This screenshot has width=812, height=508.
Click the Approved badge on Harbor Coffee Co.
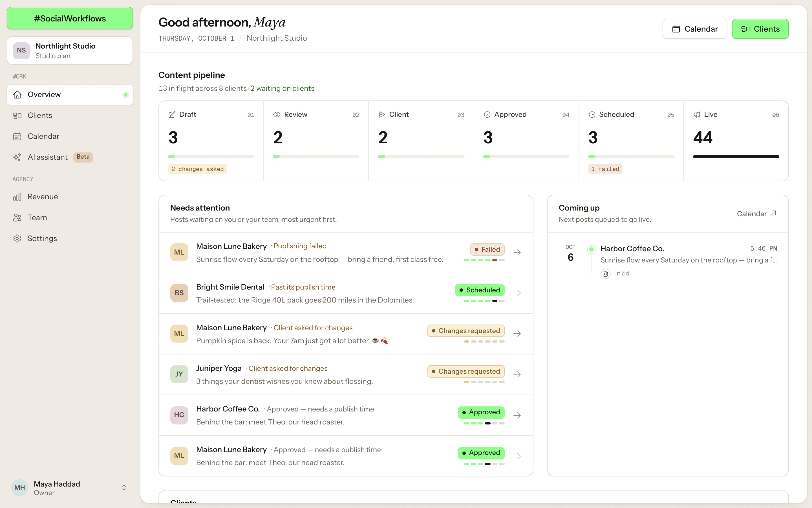[x=481, y=412]
